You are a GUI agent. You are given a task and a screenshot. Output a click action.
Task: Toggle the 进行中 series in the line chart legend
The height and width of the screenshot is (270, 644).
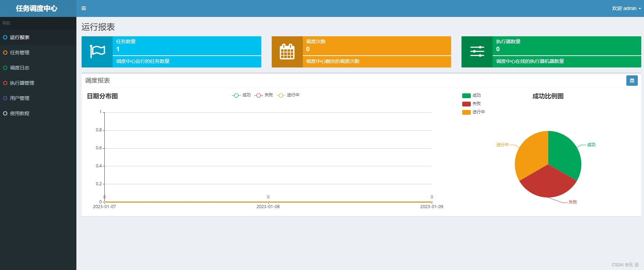(x=288, y=95)
